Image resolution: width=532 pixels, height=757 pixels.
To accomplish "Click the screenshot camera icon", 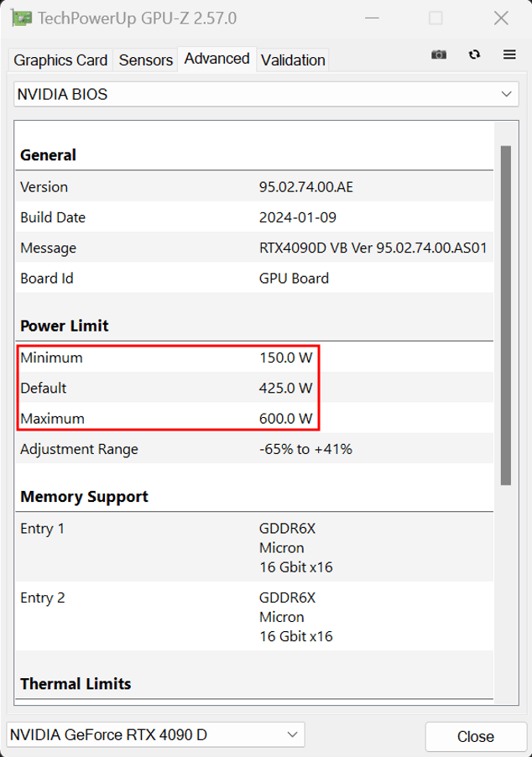I will pos(439,55).
